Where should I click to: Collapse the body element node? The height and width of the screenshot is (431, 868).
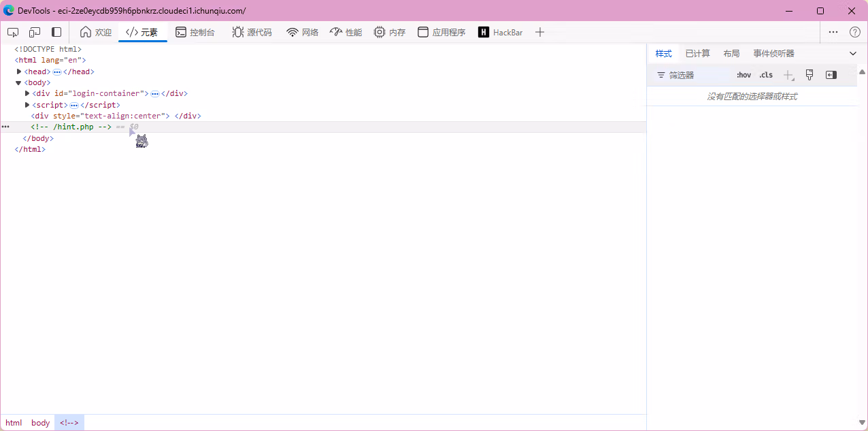click(x=19, y=82)
